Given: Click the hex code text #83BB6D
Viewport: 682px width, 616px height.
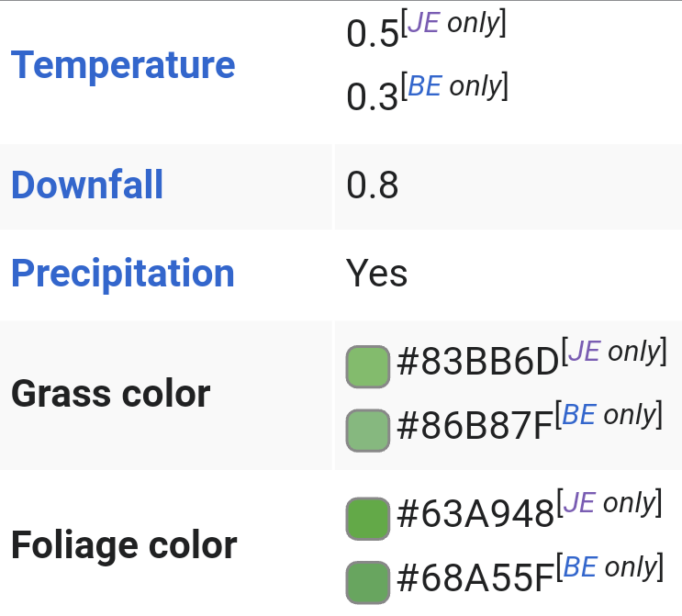Looking at the screenshot, I should (477, 364).
